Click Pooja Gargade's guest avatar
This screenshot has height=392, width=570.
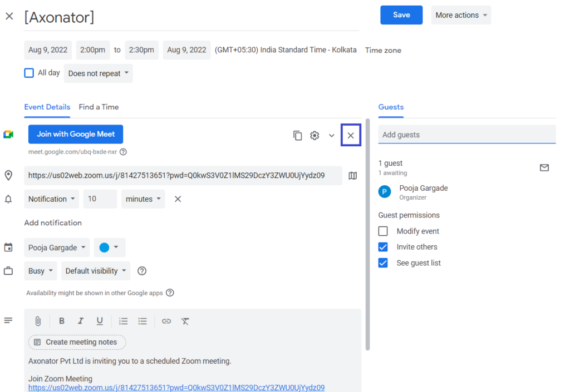pyautogui.click(x=385, y=192)
